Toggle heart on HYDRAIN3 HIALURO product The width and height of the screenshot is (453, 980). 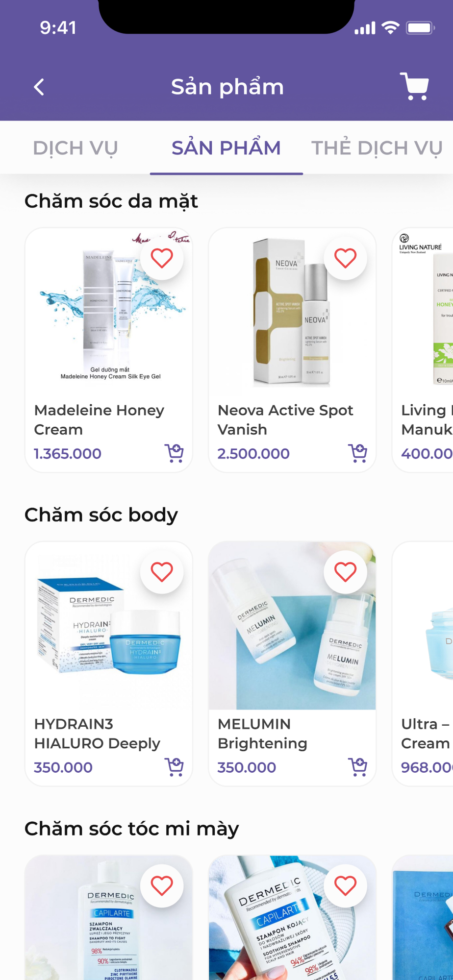[x=162, y=572]
